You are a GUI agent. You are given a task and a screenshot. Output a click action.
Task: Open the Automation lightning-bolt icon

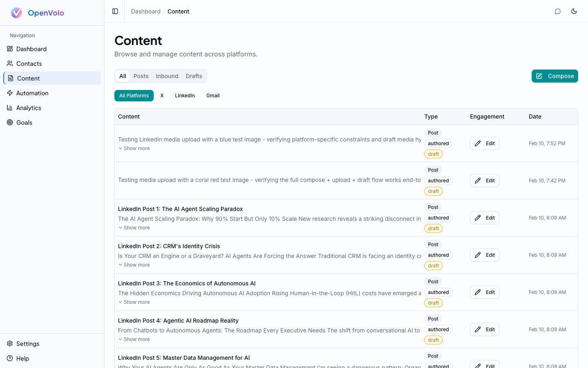click(10, 93)
